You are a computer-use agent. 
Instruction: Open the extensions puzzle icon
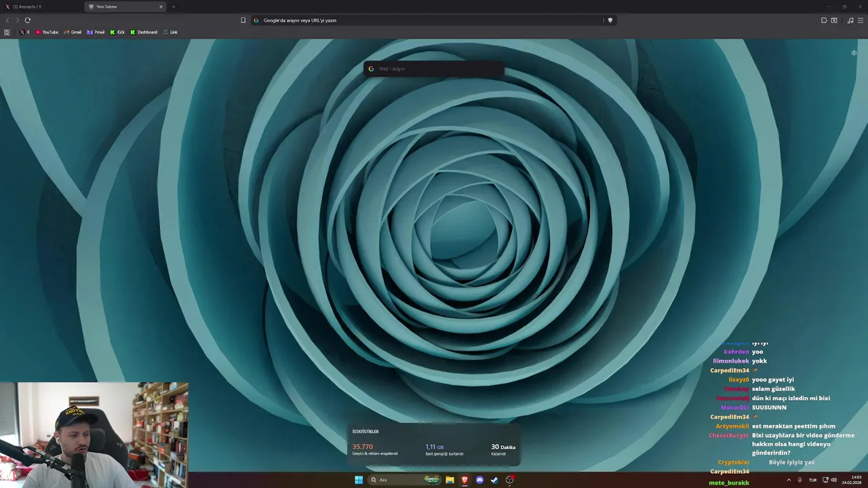[x=824, y=20]
